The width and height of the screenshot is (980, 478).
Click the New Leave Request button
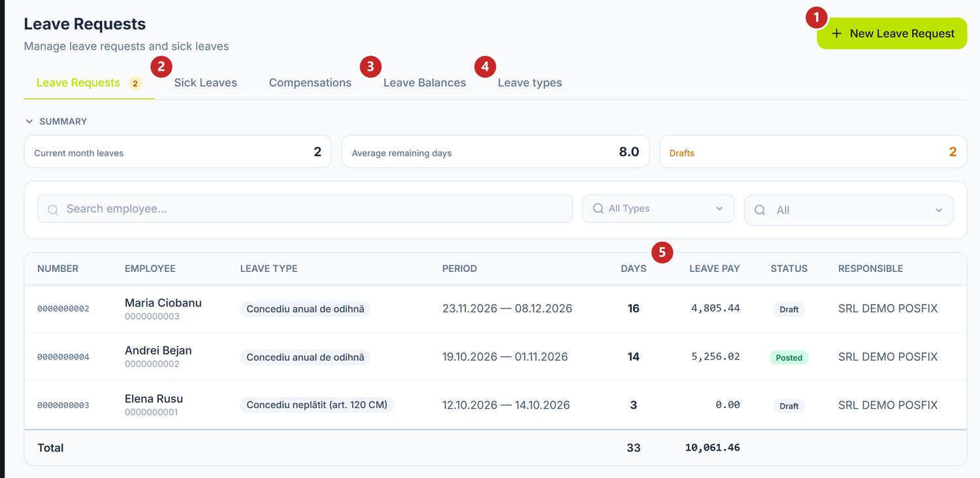click(x=892, y=33)
